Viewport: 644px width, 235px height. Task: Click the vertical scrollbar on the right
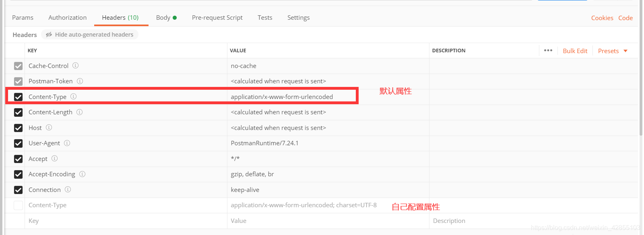click(x=641, y=68)
